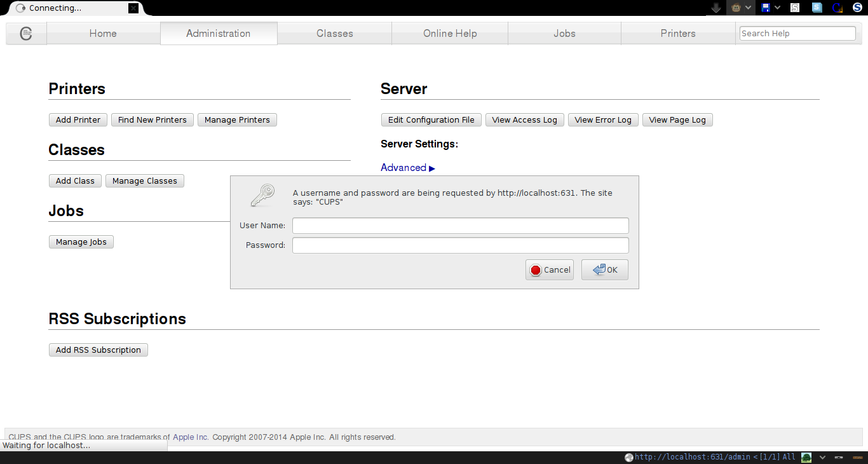Click the globe icon beside the status URL
This screenshot has height=464, width=868.
(x=629, y=457)
